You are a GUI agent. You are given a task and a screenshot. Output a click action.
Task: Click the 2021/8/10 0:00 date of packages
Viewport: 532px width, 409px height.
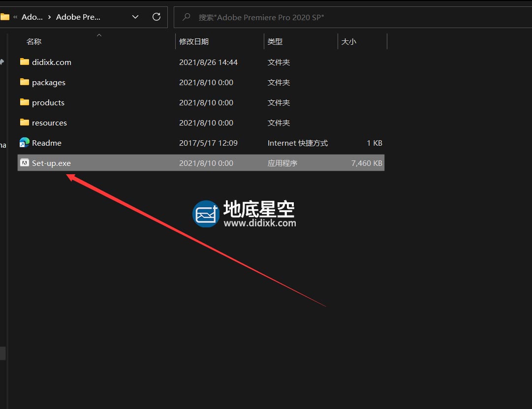coord(206,83)
